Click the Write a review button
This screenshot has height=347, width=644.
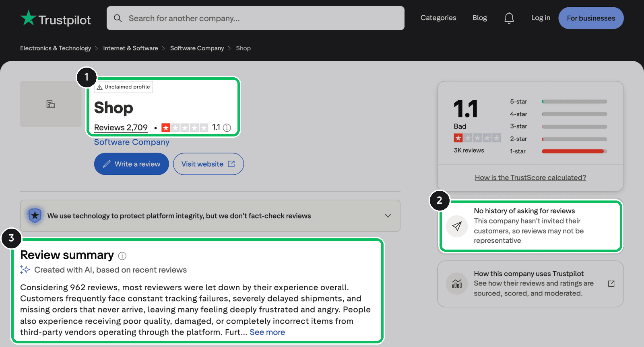click(132, 164)
